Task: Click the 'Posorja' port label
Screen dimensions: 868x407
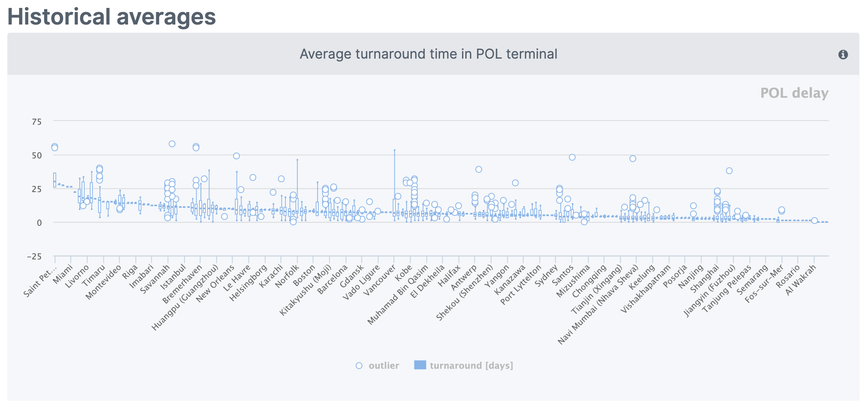Action: click(x=676, y=276)
